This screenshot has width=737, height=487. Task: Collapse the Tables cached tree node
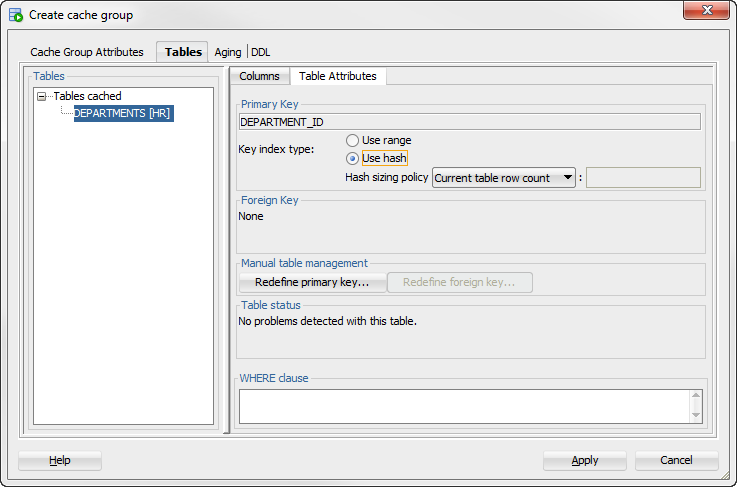pyautogui.click(x=42, y=96)
